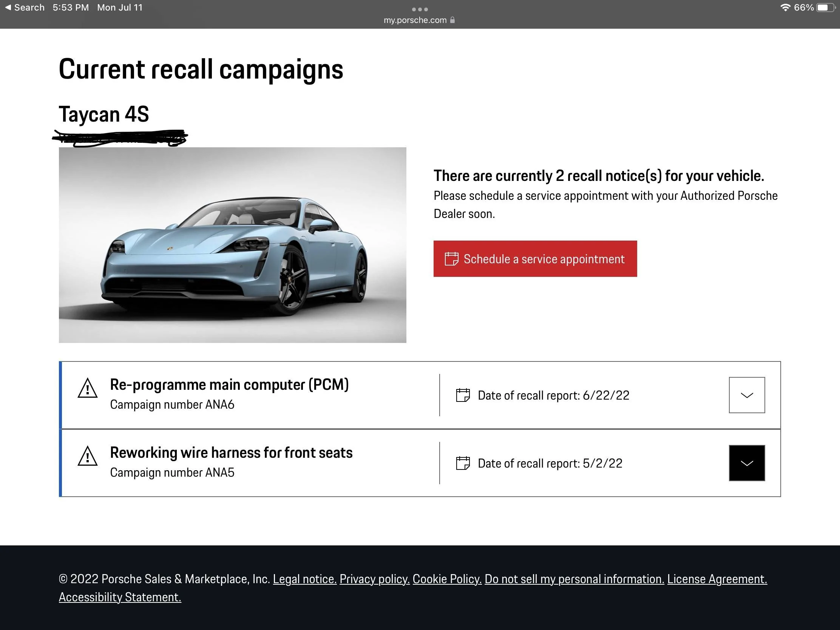The width and height of the screenshot is (840, 630).
Task: Click the Taycan 4S vehicle image
Action: click(x=232, y=245)
